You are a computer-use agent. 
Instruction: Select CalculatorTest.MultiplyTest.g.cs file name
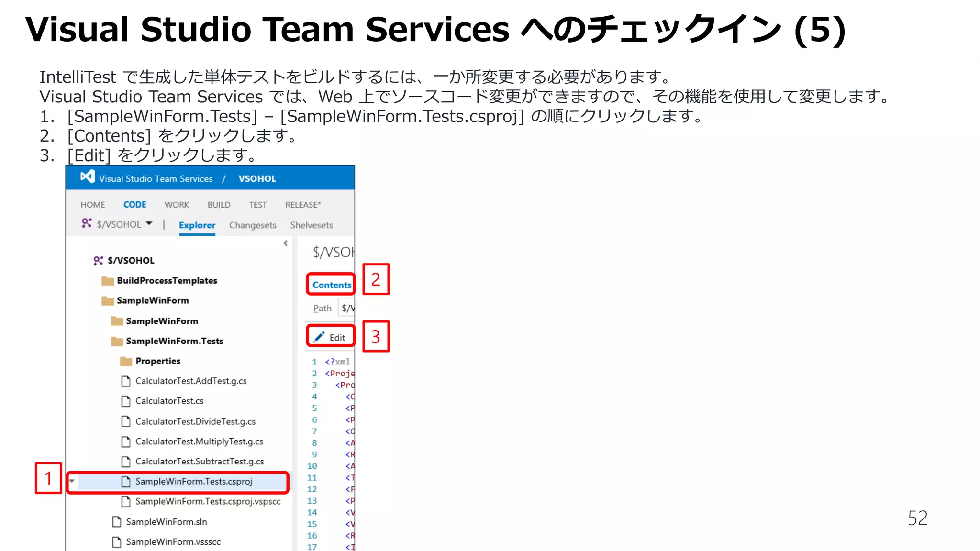click(199, 441)
